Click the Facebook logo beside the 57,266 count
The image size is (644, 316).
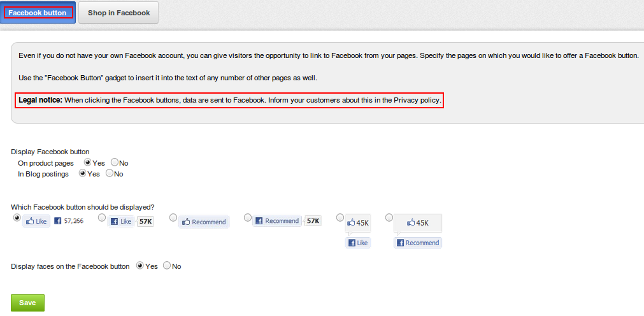point(58,221)
